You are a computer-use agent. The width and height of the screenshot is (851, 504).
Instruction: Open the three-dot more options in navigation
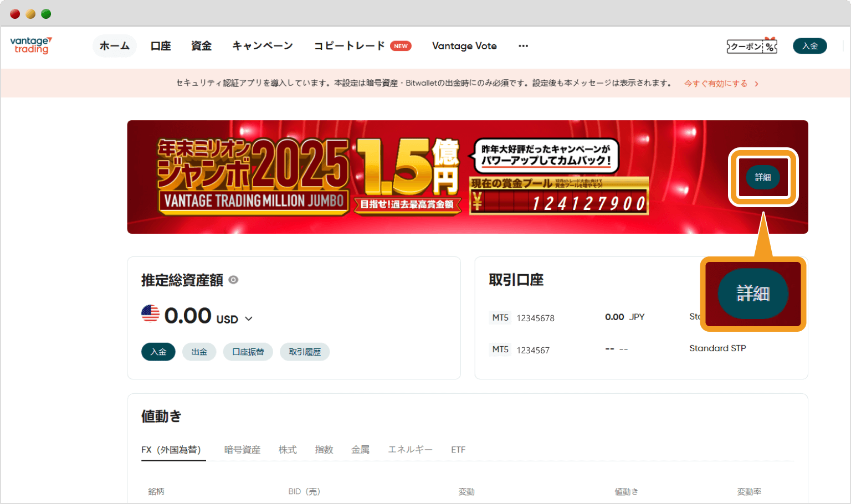(x=523, y=46)
